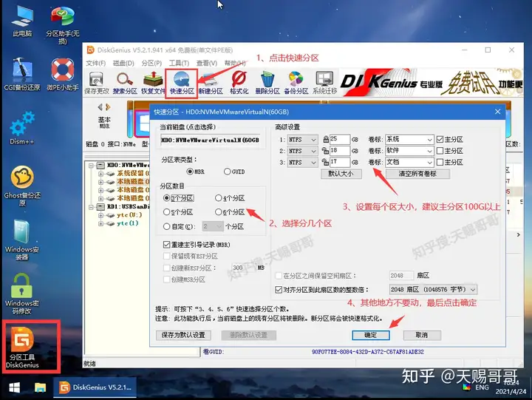This screenshot has width=532, height=400.
Task: Open 分区工具 DiskGenius desktop icon
Action: click(x=22, y=347)
